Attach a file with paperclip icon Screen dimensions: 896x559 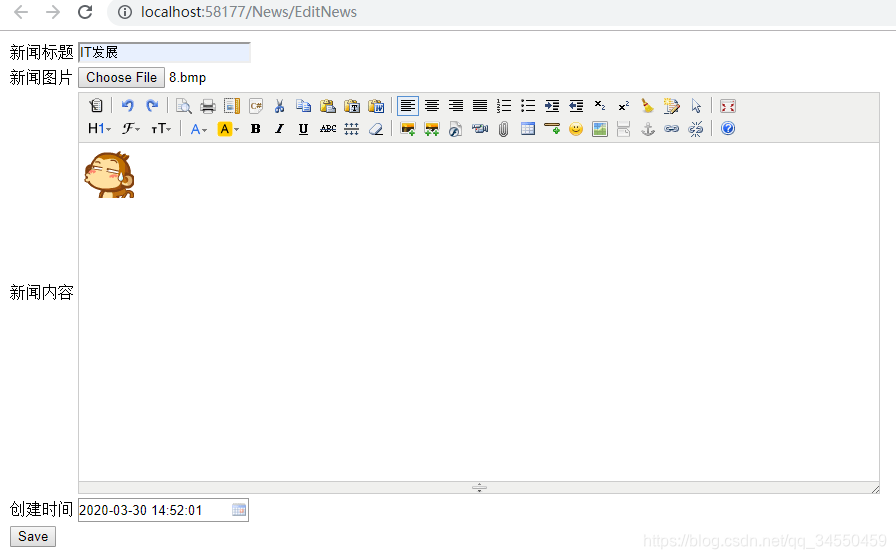point(503,129)
